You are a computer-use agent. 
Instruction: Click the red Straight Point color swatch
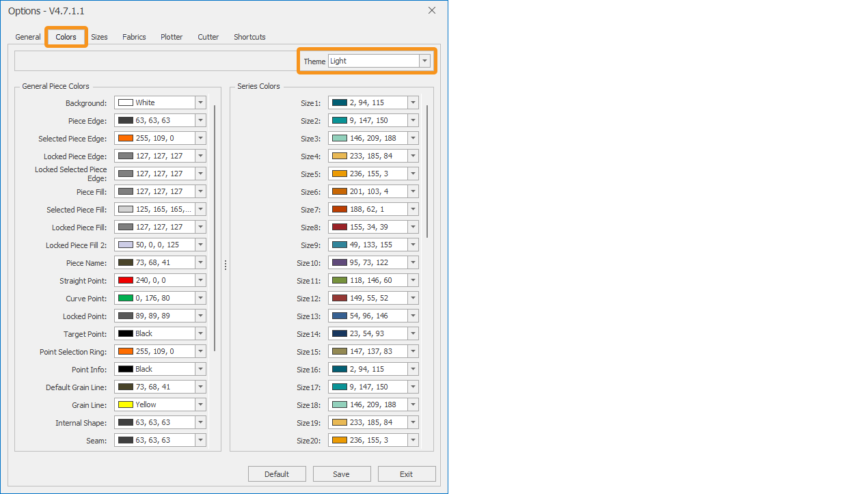point(126,280)
